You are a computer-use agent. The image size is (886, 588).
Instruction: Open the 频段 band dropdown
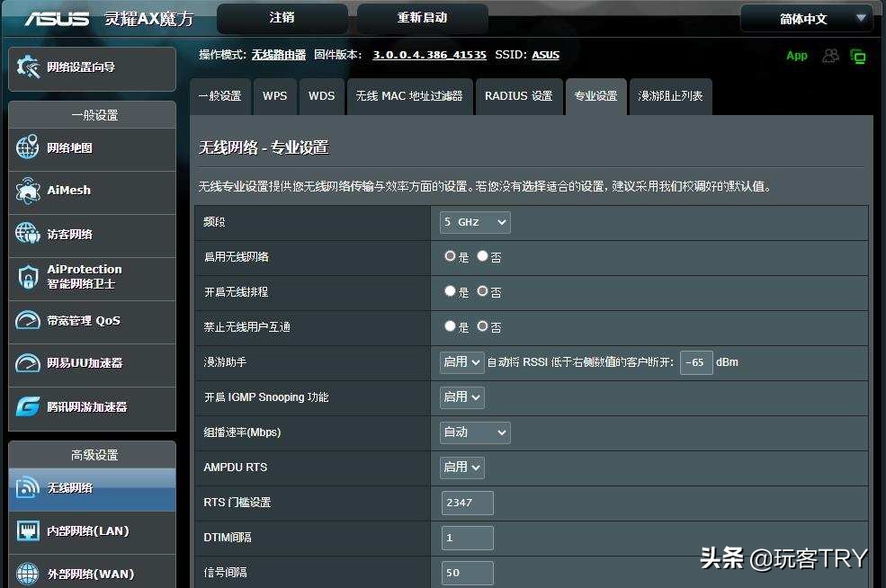(474, 222)
